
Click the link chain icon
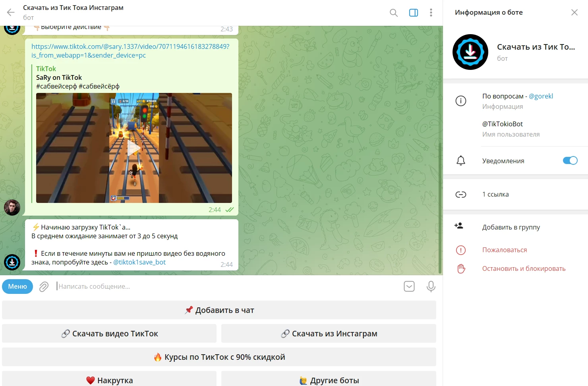coord(461,194)
